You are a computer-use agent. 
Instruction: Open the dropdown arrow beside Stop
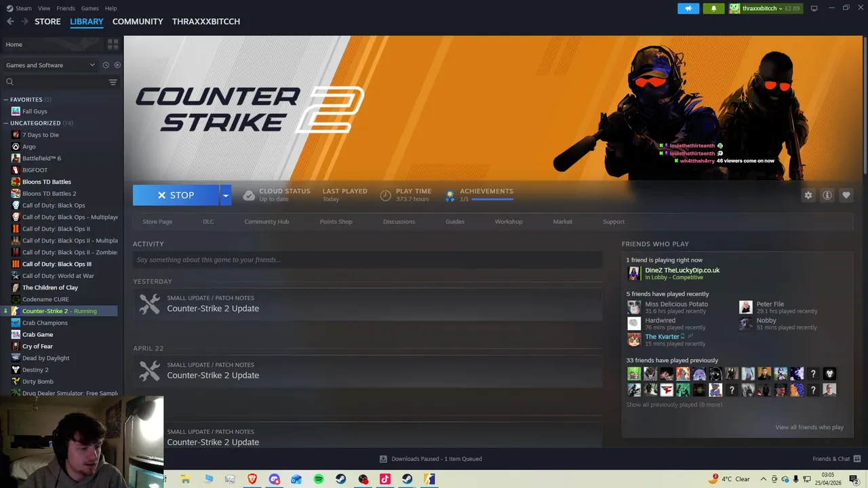pyautogui.click(x=225, y=195)
